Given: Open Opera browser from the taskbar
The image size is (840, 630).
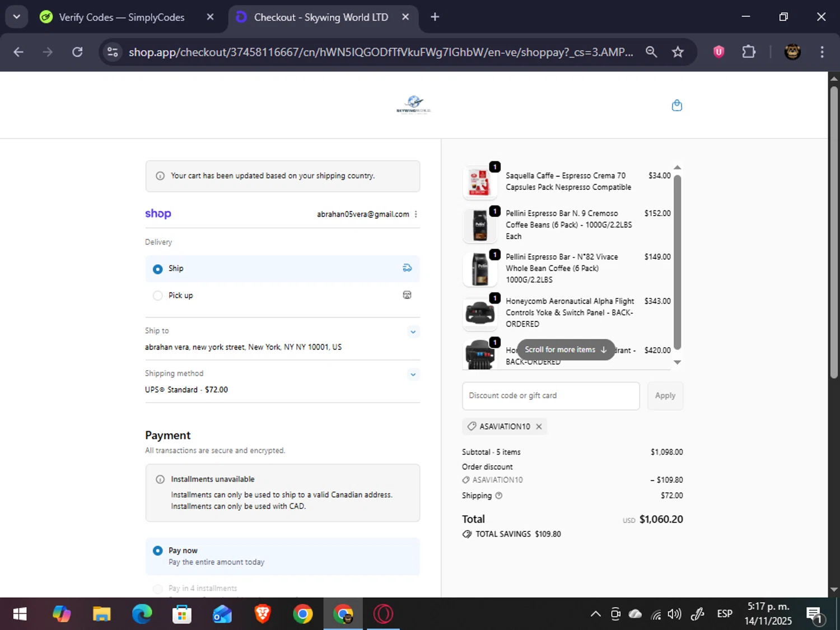Looking at the screenshot, I should [x=384, y=614].
